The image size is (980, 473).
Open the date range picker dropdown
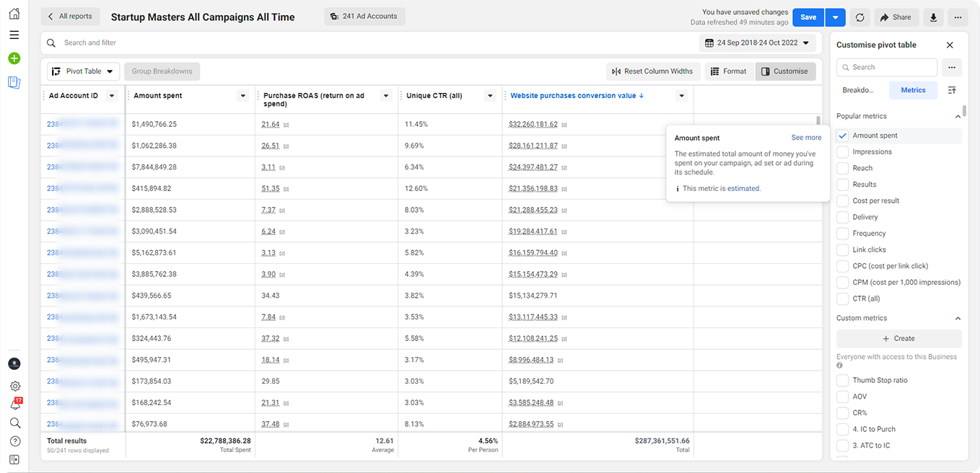pos(757,43)
